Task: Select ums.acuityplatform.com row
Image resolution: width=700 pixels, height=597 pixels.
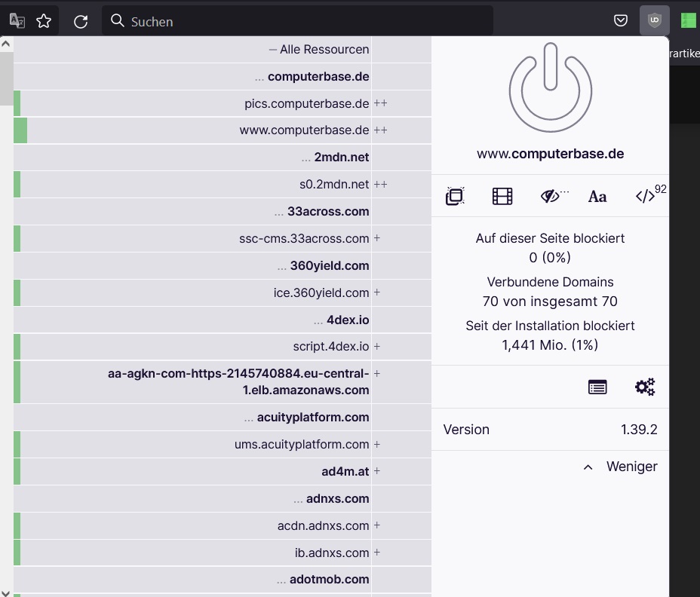Action: click(223, 445)
